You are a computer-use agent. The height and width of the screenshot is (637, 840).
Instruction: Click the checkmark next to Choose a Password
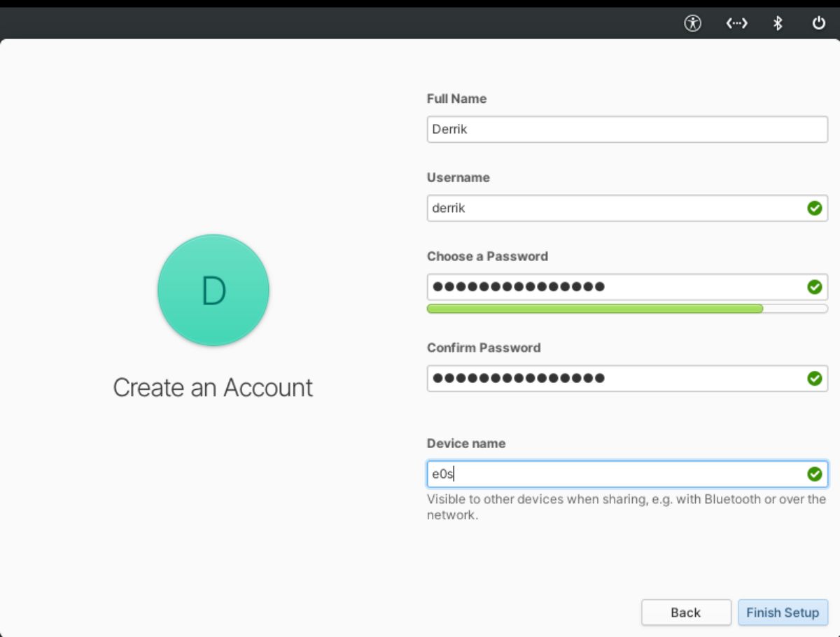(814, 286)
